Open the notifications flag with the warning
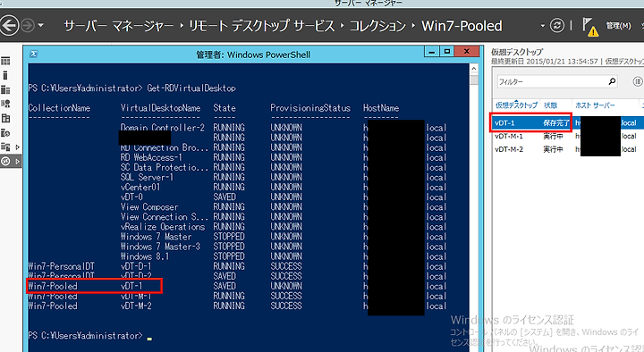This screenshot has height=352, width=644. (590, 27)
